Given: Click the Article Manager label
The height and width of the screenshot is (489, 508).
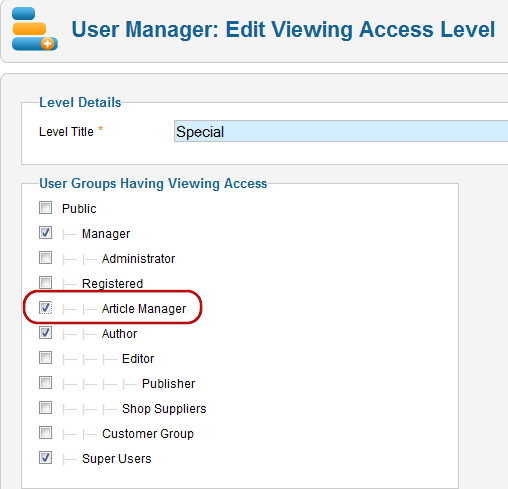Looking at the screenshot, I should 144,309.
